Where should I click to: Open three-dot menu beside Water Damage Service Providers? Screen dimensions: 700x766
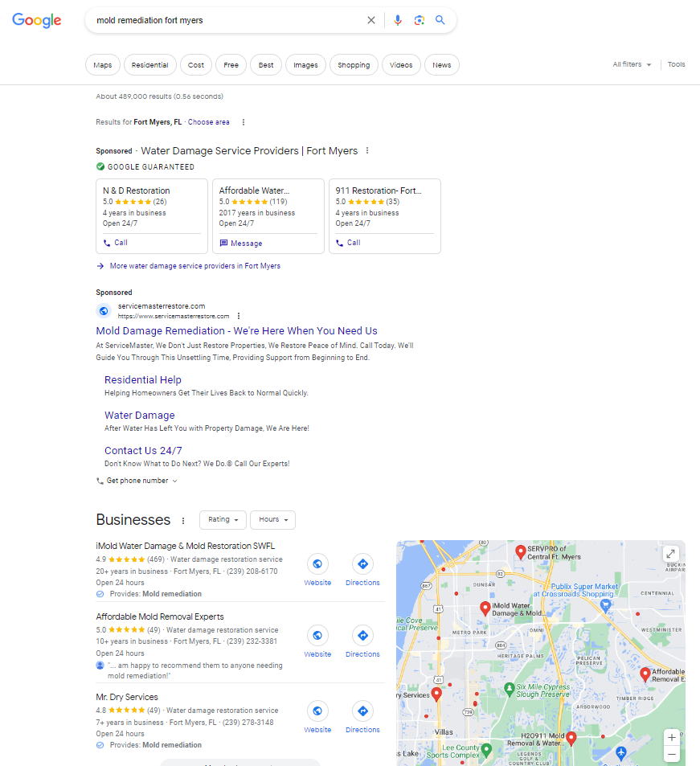click(x=367, y=151)
